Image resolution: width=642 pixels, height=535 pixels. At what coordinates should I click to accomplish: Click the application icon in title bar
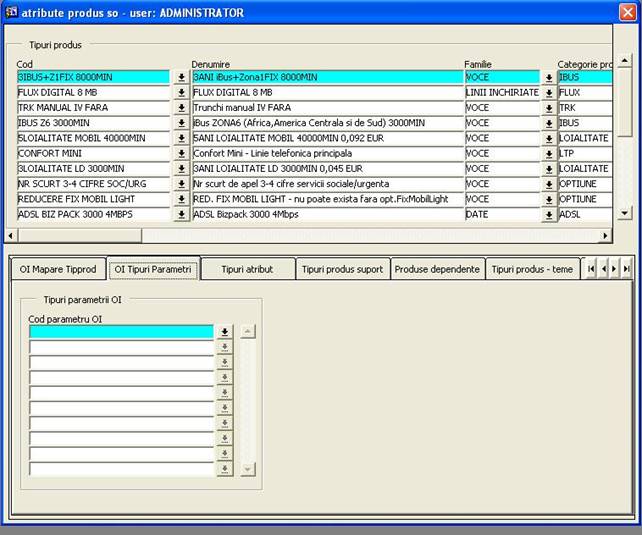click(11, 13)
